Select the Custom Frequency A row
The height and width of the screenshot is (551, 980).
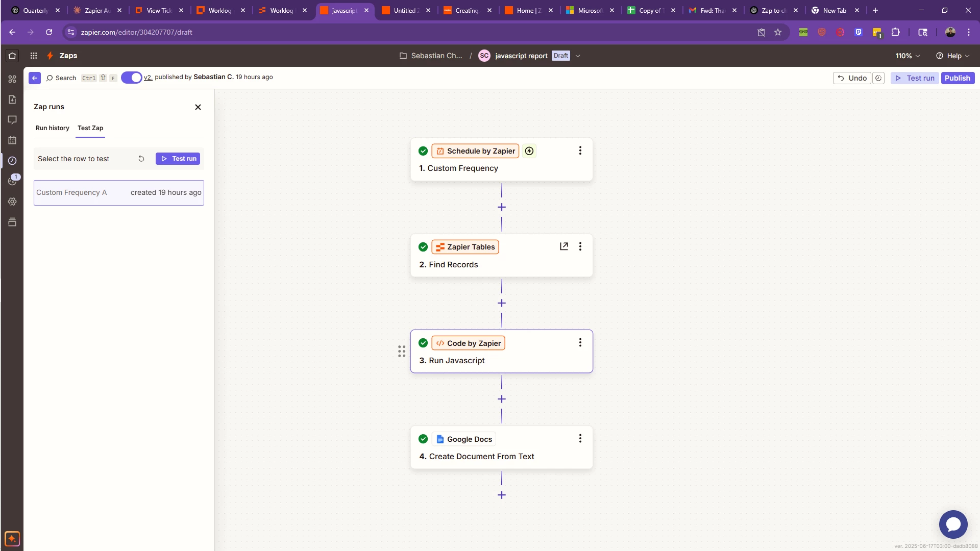(x=119, y=193)
